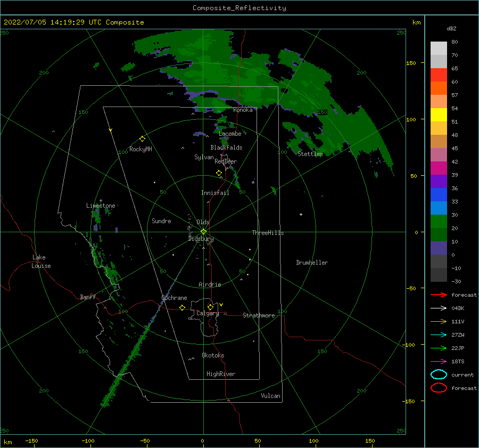Select the magenta 39 dBZ color swatch
The image size is (479, 448).
click(439, 168)
